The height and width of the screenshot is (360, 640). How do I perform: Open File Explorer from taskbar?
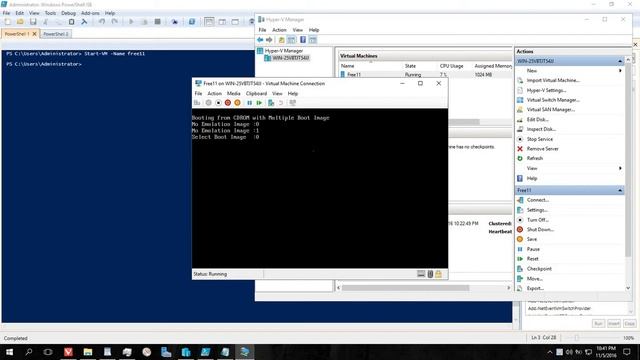(88, 352)
